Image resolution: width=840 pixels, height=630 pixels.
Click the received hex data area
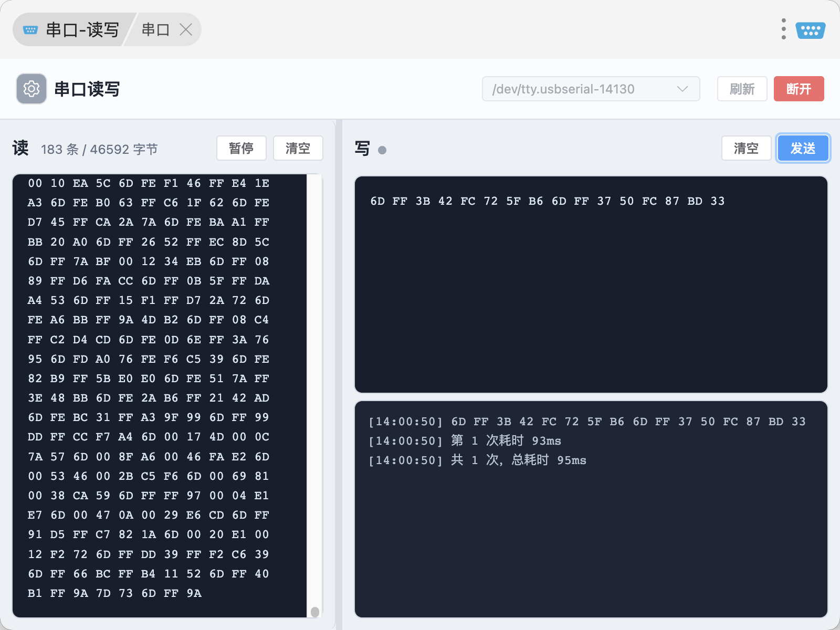coord(160,396)
